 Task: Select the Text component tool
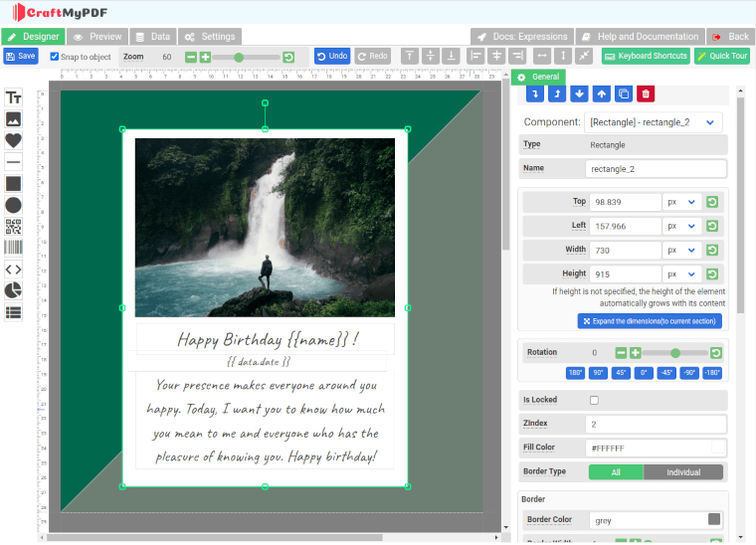14,97
